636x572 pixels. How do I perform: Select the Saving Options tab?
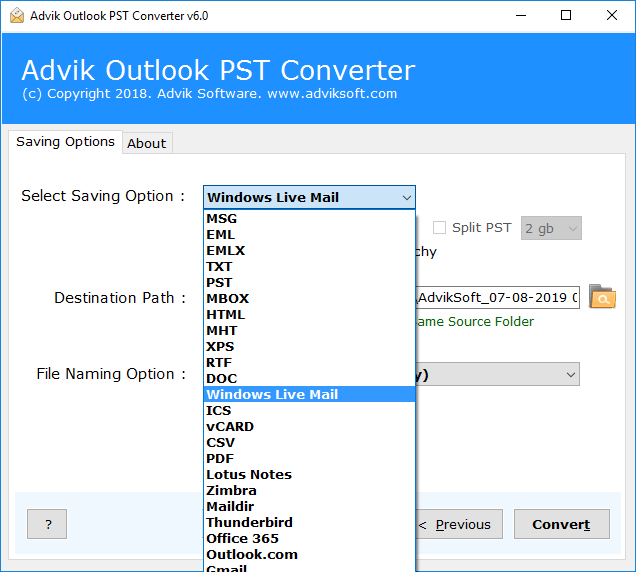pos(65,142)
